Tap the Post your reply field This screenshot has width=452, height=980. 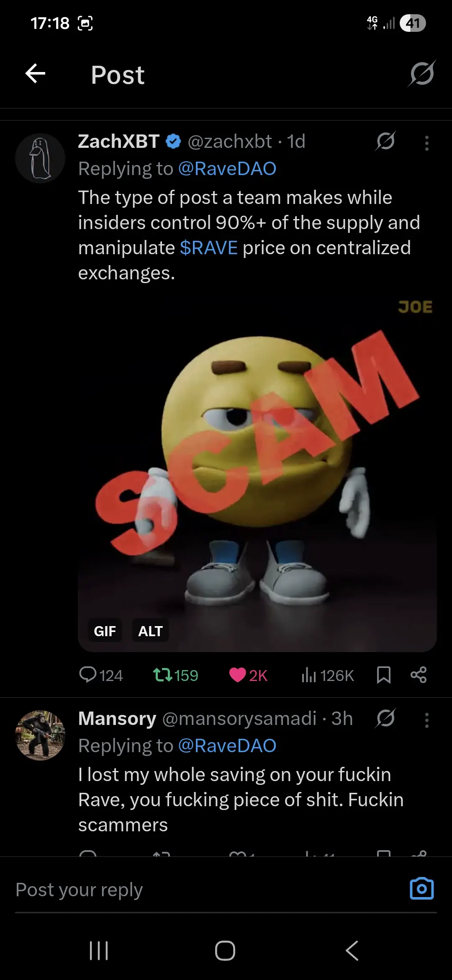point(205,890)
